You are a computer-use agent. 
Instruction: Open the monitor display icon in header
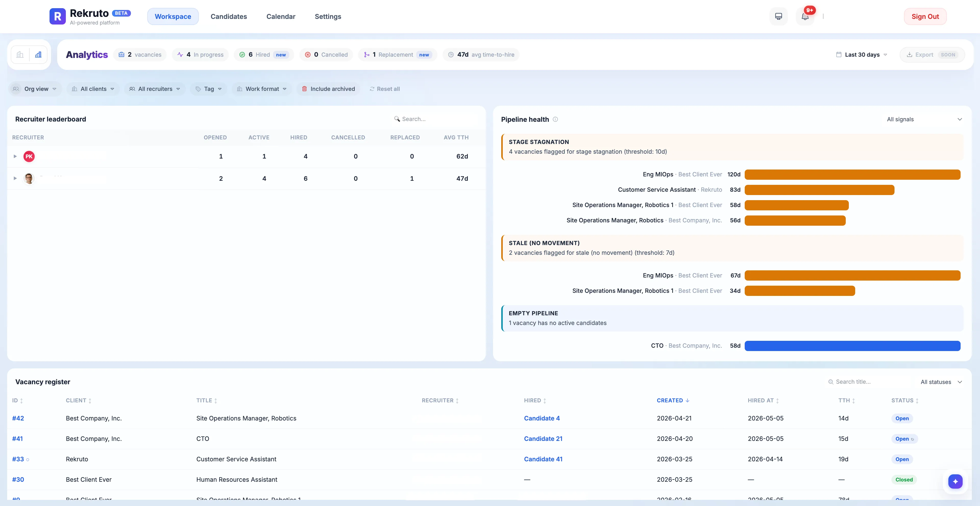(778, 16)
